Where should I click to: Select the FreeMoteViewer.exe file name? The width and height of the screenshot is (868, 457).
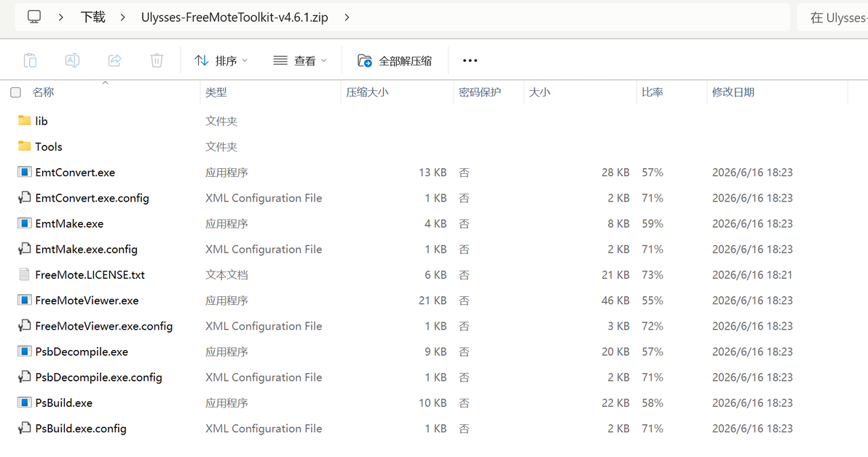pyautogui.click(x=87, y=301)
